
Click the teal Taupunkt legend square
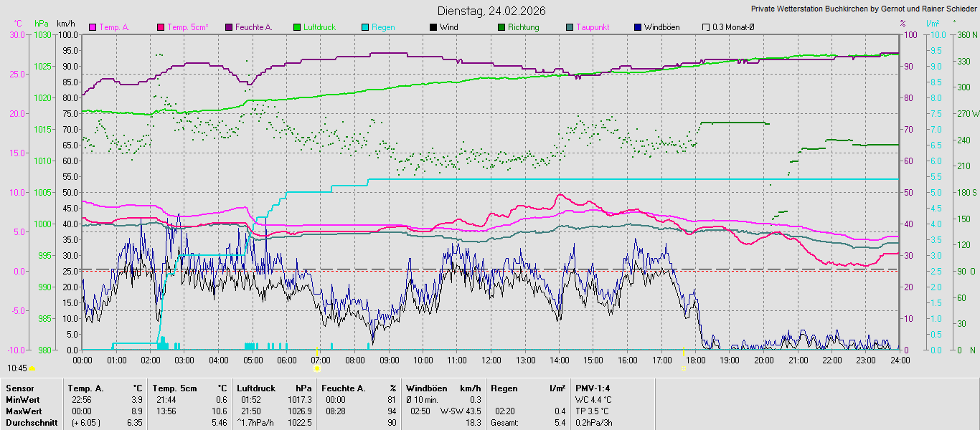[x=570, y=27]
